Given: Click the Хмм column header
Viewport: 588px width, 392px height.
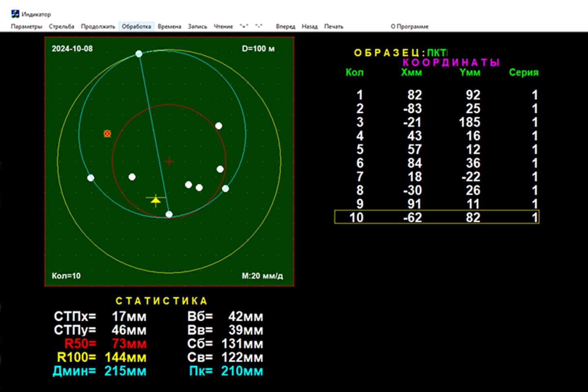Looking at the screenshot, I should click(x=411, y=72).
